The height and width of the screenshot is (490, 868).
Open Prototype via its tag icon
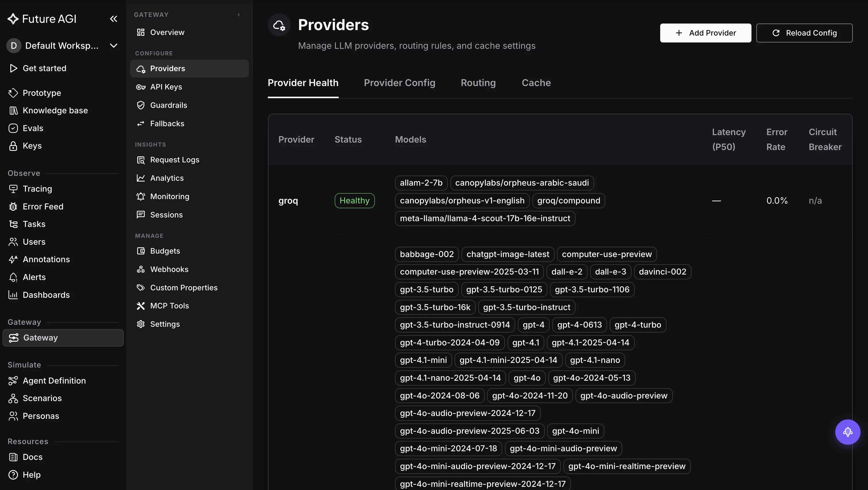13,93
